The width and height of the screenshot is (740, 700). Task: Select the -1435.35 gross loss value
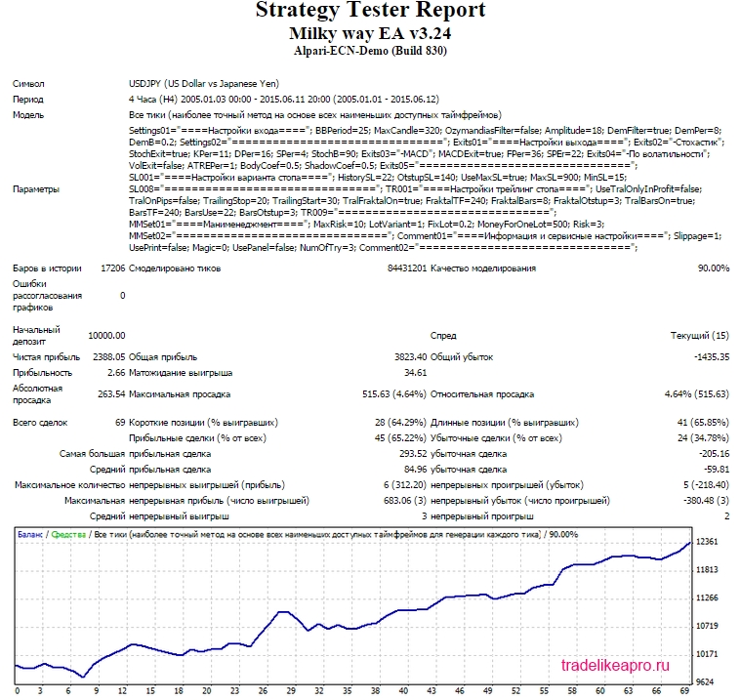[x=712, y=357]
